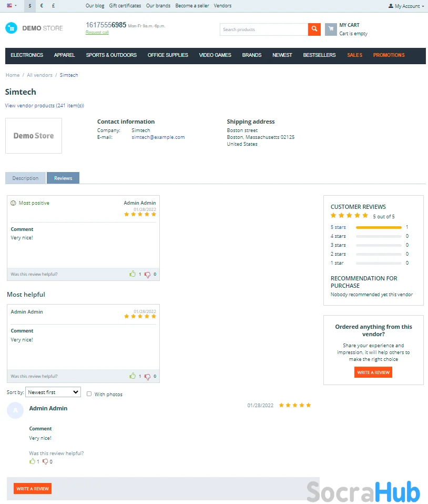Switch to the Description tab
428x504 pixels.
pyautogui.click(x=25, y=178)
